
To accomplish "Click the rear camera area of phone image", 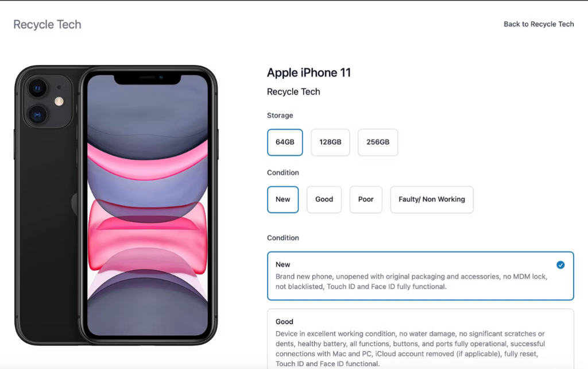I will [48, 101].
